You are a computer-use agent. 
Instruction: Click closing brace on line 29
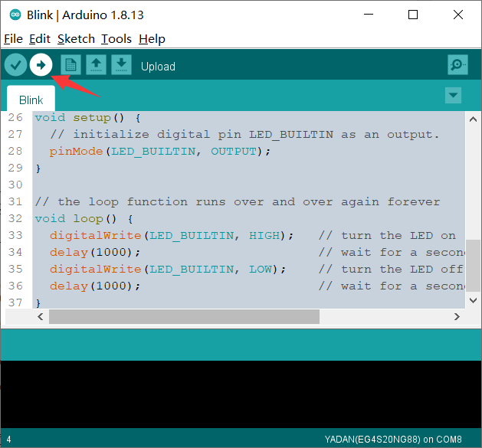(38, 168)
